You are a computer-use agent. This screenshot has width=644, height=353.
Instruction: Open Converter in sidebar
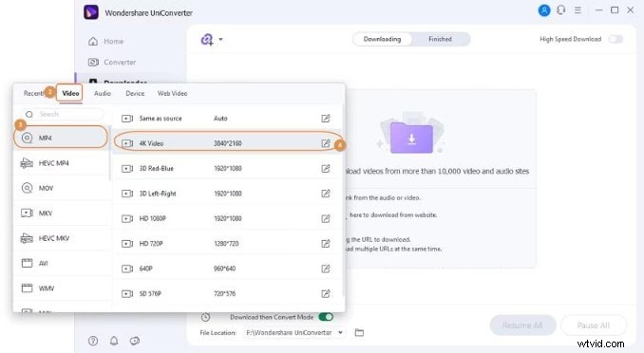pyautogui.click(x=112, y=62)
